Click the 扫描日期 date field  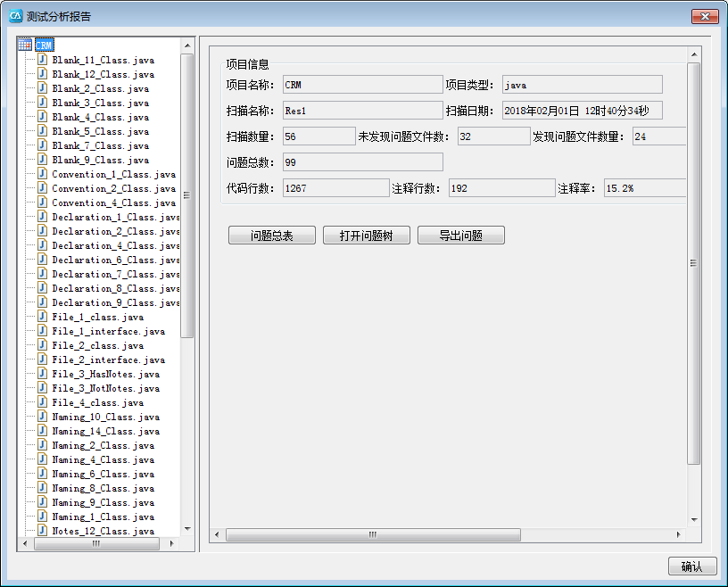582,111
